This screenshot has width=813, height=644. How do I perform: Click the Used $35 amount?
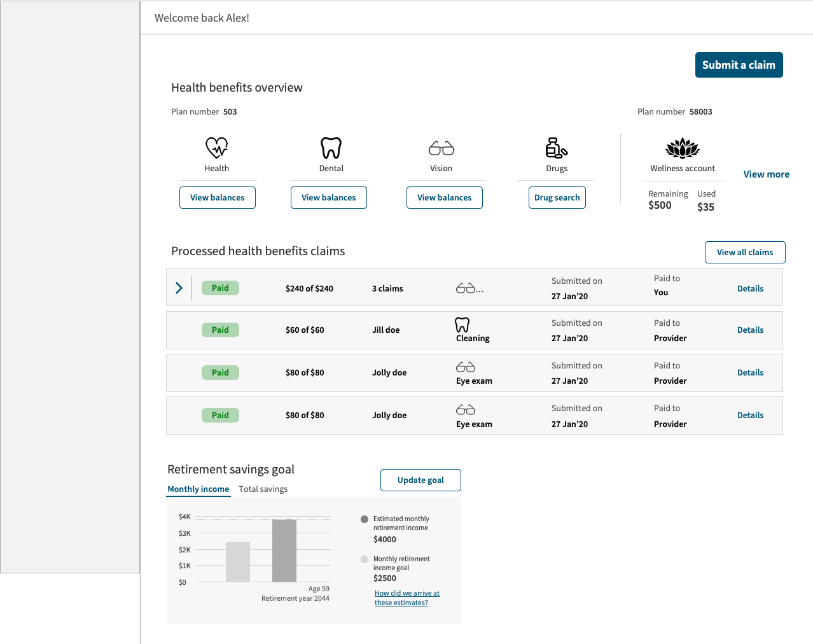tap(706, 207)
